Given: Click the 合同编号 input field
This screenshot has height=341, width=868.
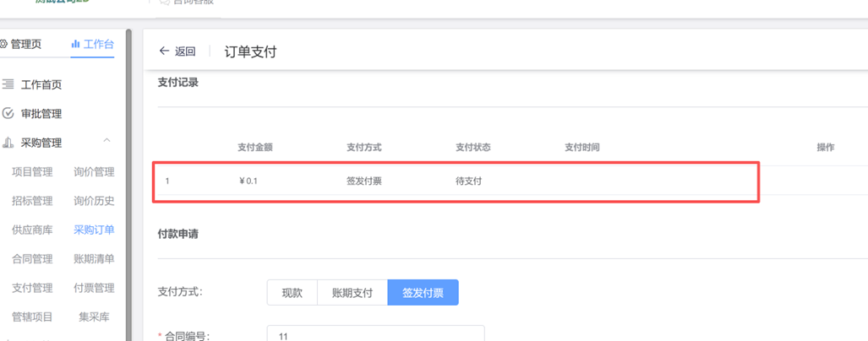Looking at the screenshot, I should pos(375,335).
